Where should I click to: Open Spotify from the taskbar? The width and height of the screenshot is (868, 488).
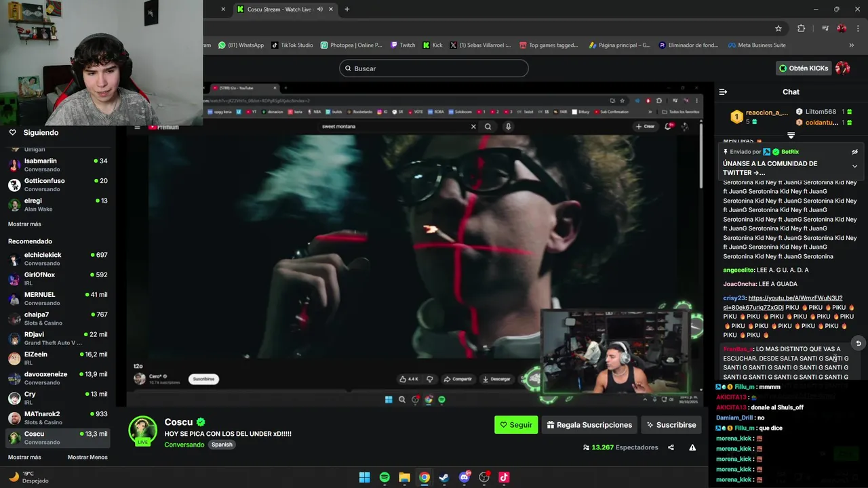384,477
